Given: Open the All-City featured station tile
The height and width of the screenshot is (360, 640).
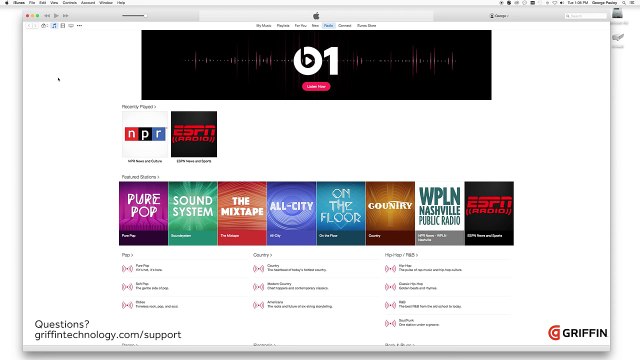Looking at the screenshot, I should 291,213.
